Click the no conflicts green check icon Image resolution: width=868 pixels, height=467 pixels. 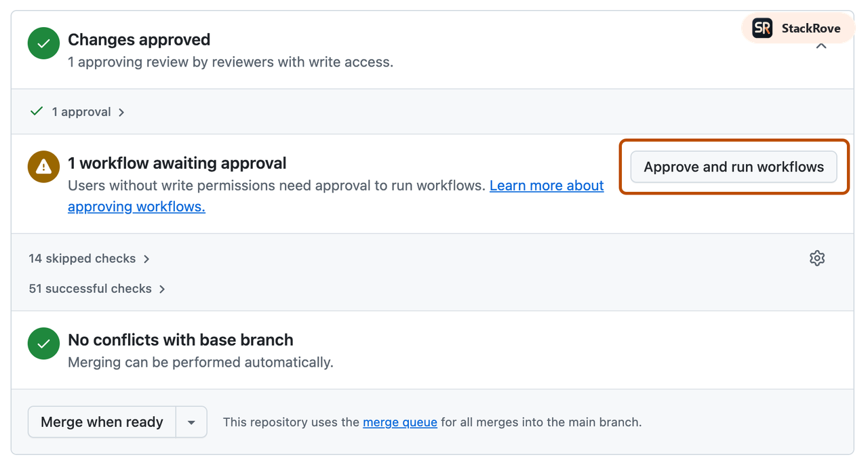point(43,343)
